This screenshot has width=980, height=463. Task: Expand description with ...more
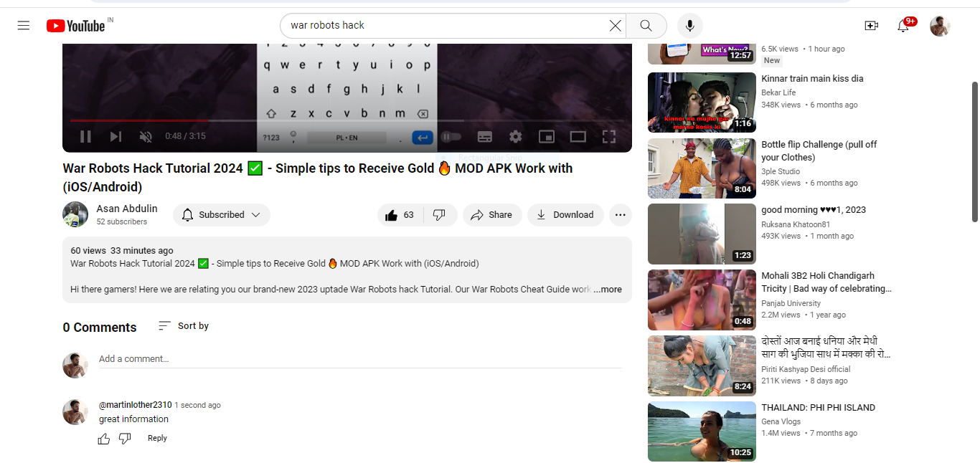click(x=608, y=290)
